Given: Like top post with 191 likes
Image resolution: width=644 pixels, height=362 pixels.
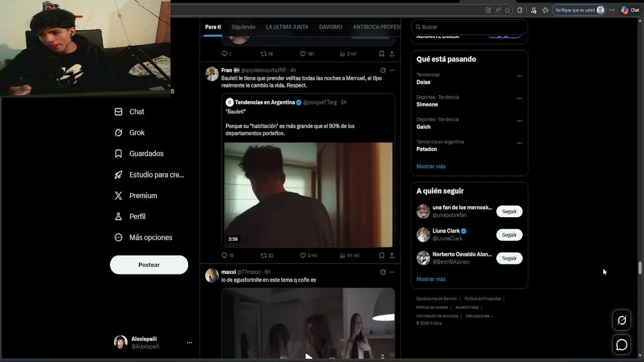Looking at the screenshot, I should (x=307, y=54).
